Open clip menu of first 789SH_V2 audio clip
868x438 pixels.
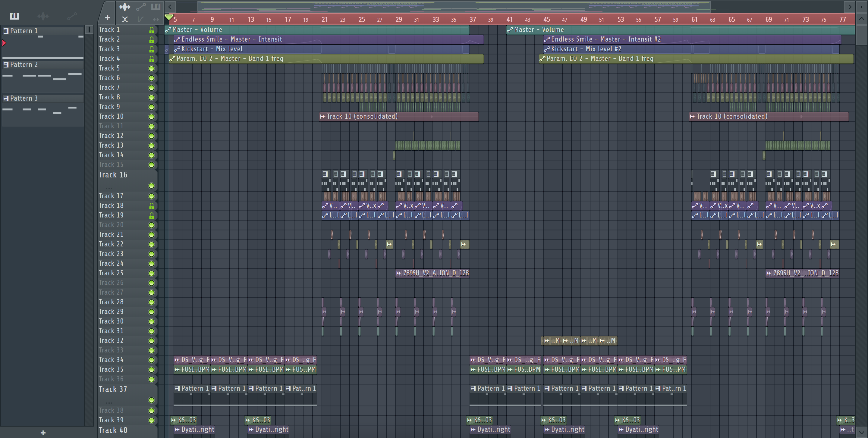point(399,273)
